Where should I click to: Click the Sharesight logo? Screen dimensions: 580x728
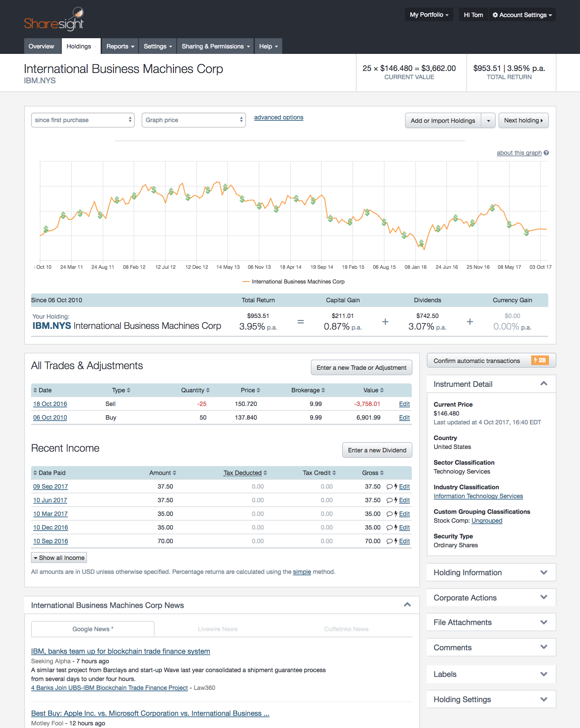[x=54, y=19]
